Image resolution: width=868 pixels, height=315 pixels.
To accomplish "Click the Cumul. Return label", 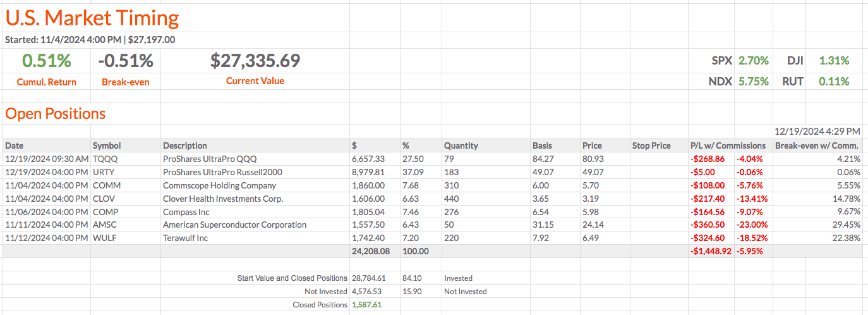I will [x=47, y=82].
